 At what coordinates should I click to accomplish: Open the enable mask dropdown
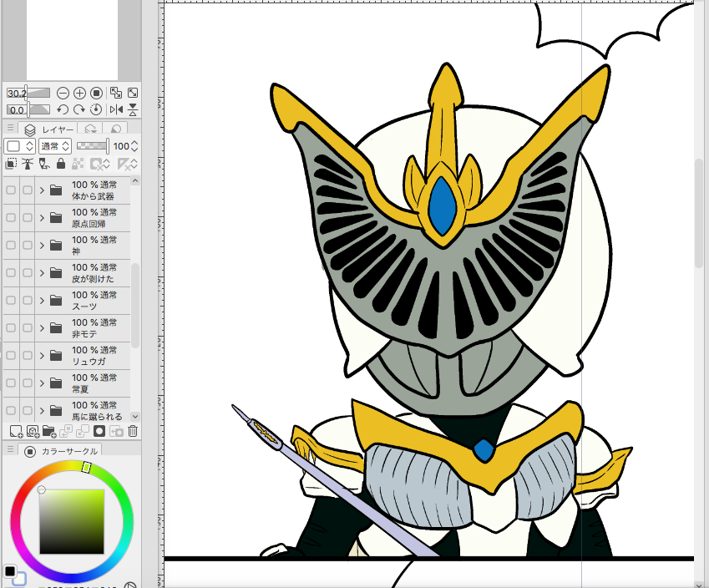100,164
